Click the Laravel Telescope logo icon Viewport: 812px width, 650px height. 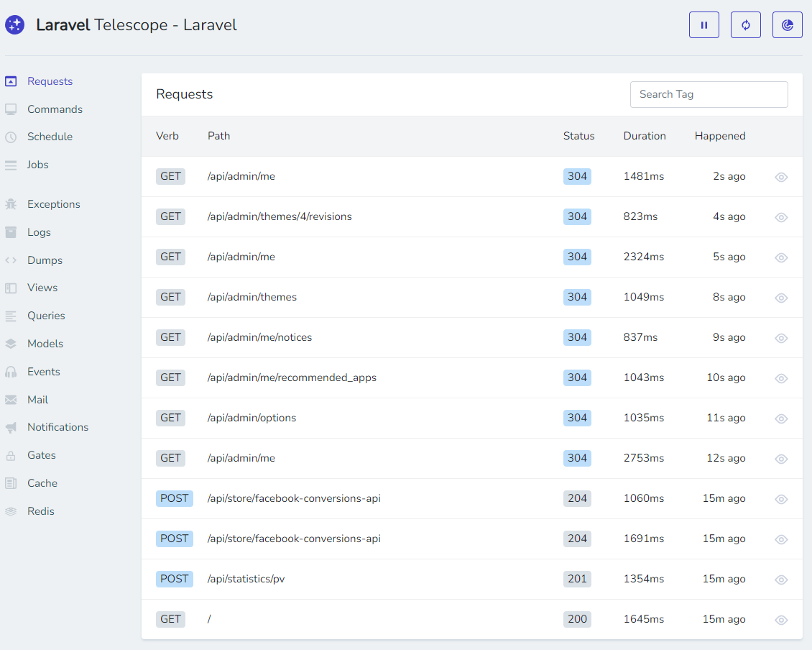coord(14,25)
